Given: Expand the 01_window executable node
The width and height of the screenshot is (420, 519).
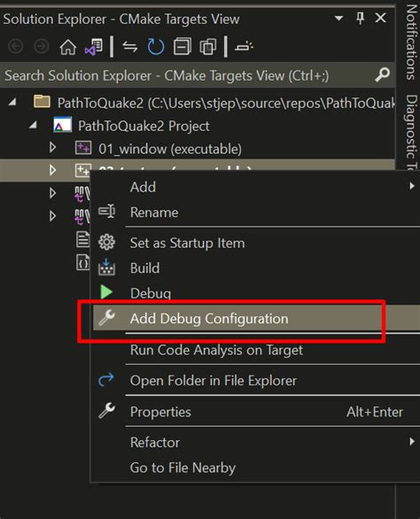Looking at the screenshot, I should (x=52, y=148).
